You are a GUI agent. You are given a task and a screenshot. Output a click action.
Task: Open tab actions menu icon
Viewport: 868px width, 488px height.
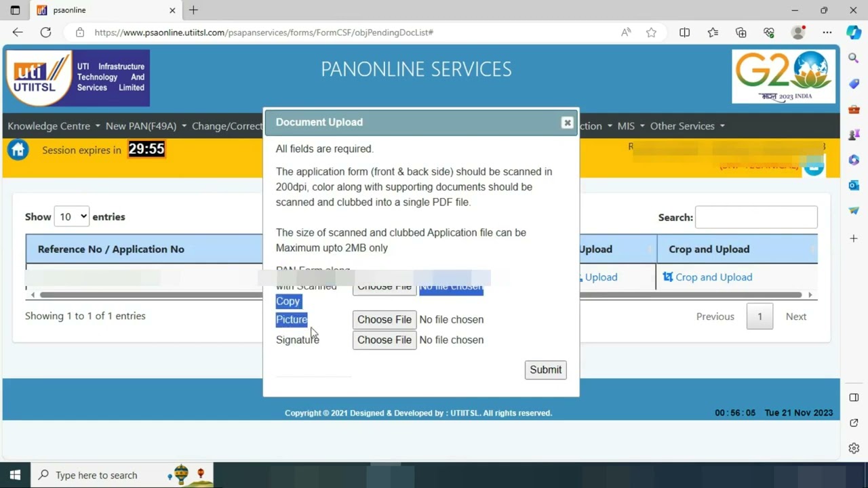[x=15, y=10]
